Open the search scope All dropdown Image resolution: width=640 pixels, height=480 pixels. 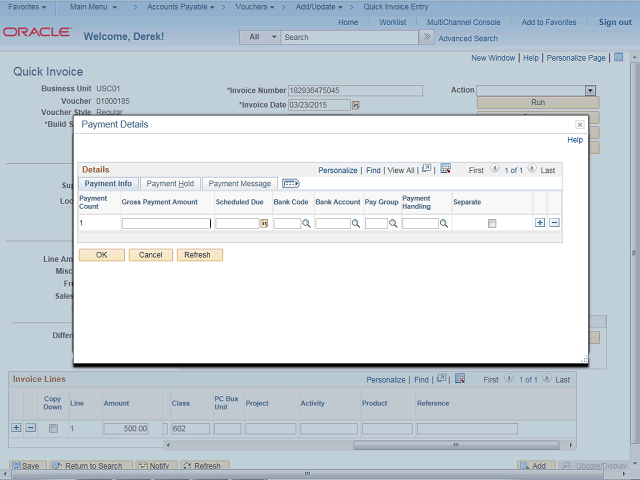coord(258,37)
